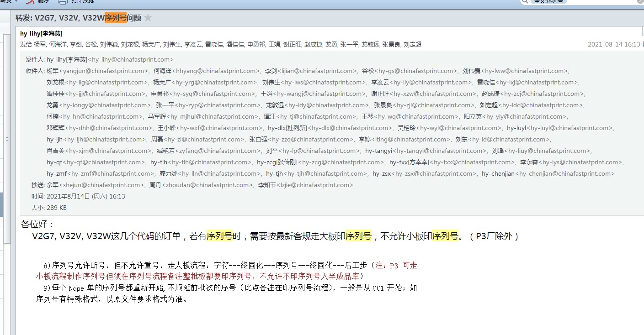Click recipient hy-tangyi@chinafastprint.com
The width and height of the screenshot is (644, 335).
426,151
